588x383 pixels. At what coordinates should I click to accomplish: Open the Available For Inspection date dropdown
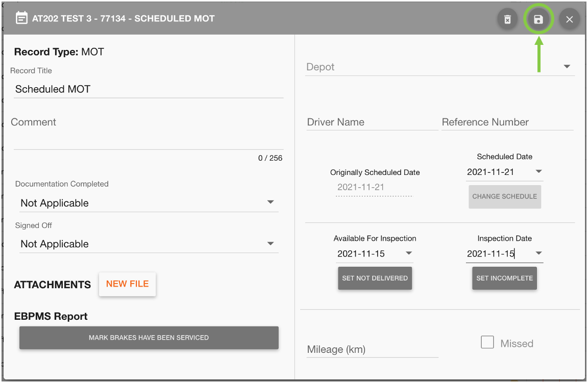[409, 253]
